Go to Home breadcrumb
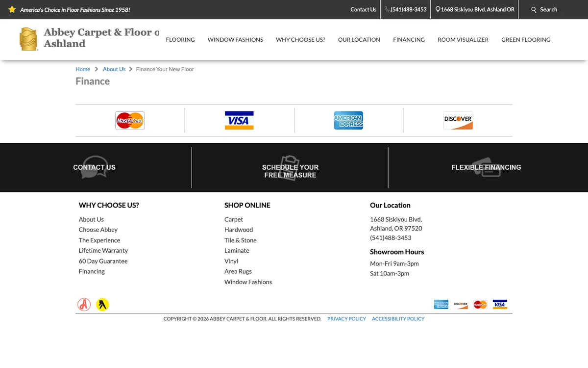Viewport: 588px width, 368px height. coord(83,69)
